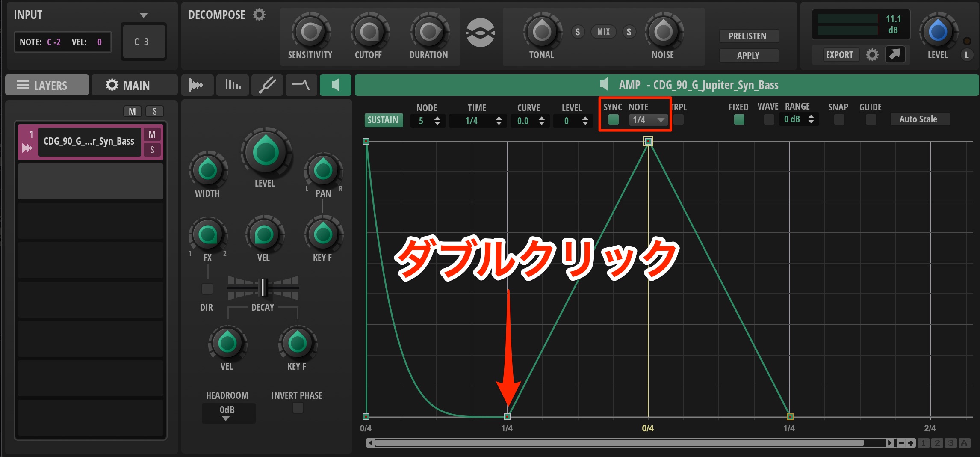Open the pitch tuning fork page icon
This screenshot has width=980, height=457.
click(268, 85)
